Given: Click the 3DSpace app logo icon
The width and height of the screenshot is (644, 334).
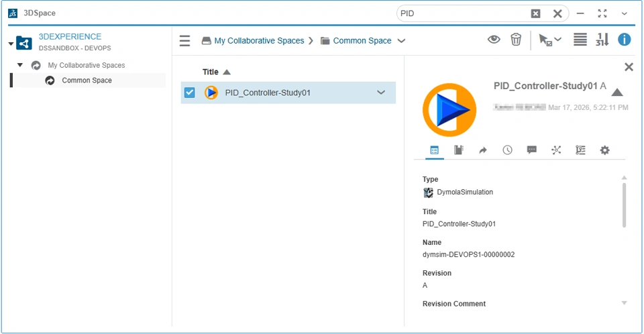Looking at the screenshot, I should tap(13, 13).
